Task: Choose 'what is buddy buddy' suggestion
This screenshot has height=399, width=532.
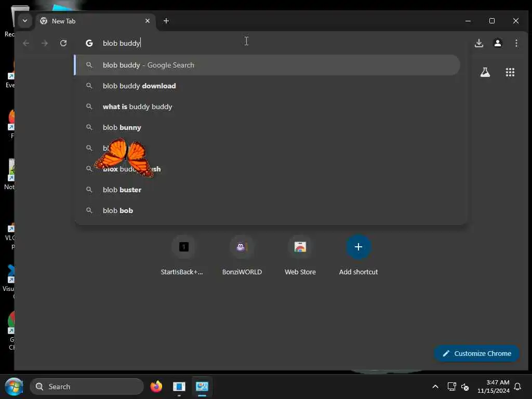Action: pyautogui.click(x=267, y=107)
